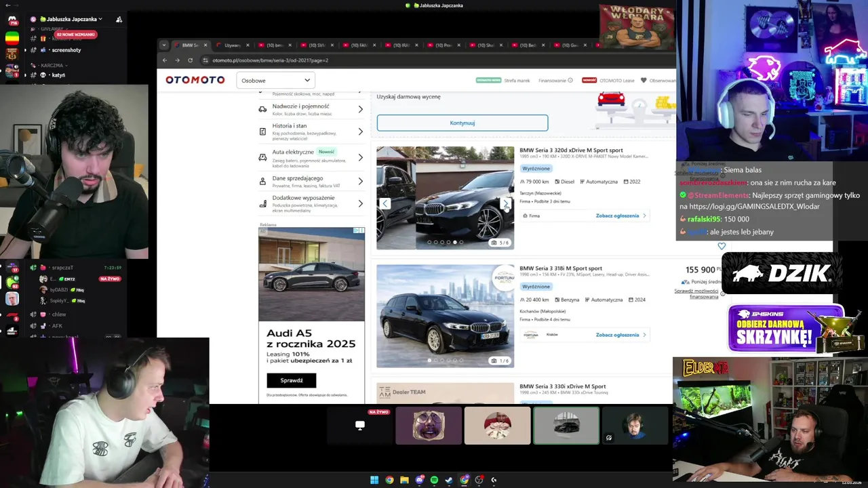The image size is (868, 488).
Task: Open the Windows Start menu
Action: pos(374,480)
